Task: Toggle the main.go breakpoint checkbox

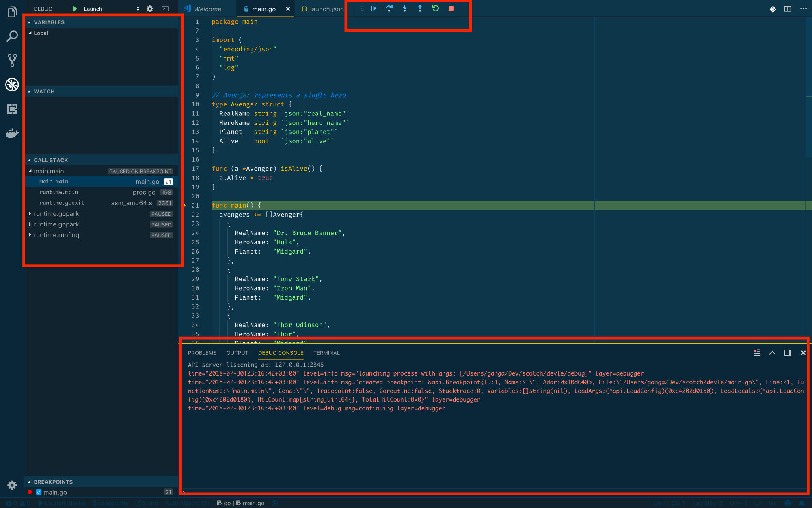Action: coord(36,492)
